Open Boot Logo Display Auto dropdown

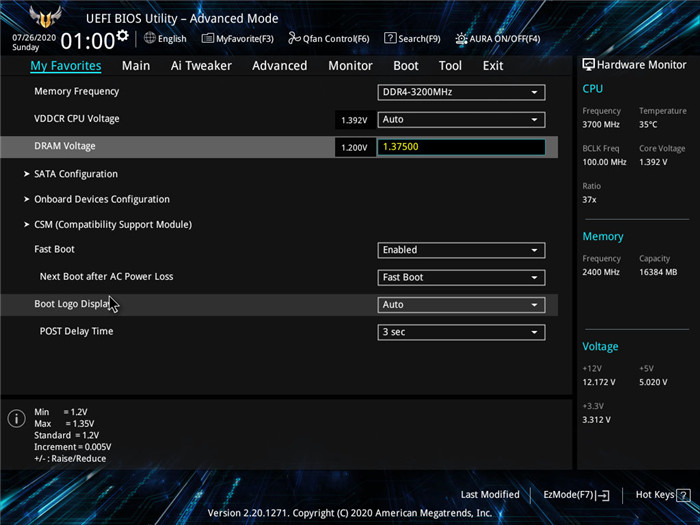click(x=461, y=305)
